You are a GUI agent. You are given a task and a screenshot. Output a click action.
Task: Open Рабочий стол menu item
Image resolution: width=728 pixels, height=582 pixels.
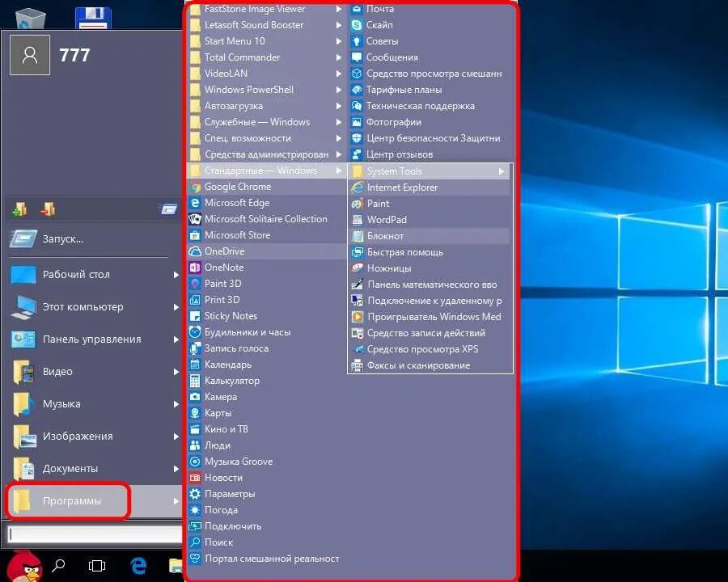[x=95, y=274]
